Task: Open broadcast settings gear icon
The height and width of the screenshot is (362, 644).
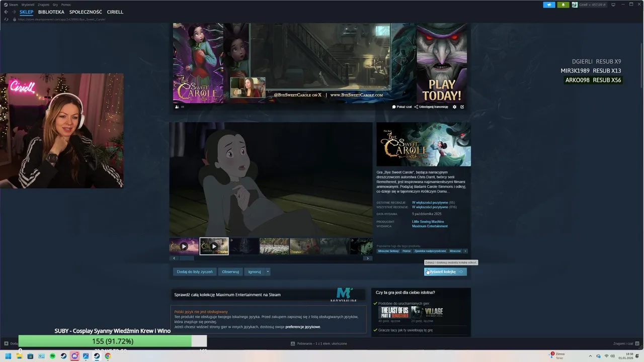Action: point(454,107)
